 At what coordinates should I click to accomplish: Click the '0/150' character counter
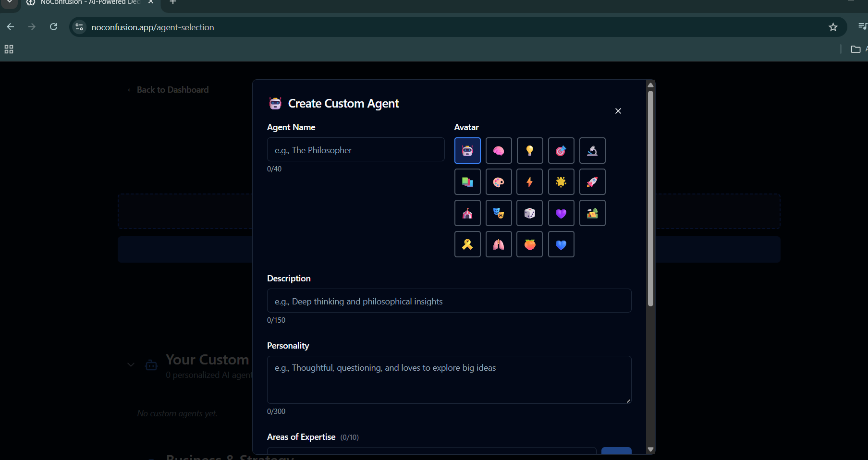(x=276, y=320)
